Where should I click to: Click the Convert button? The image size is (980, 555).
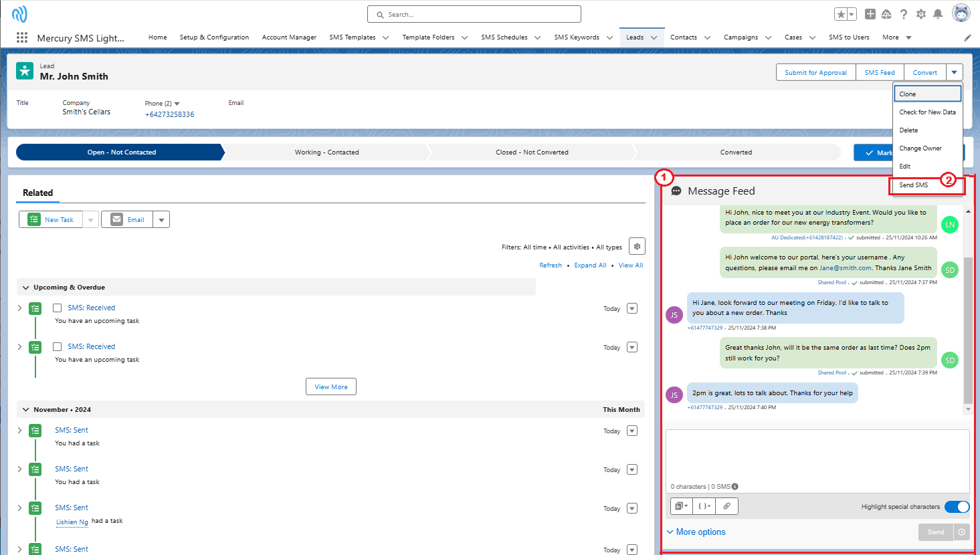point(925,72)
